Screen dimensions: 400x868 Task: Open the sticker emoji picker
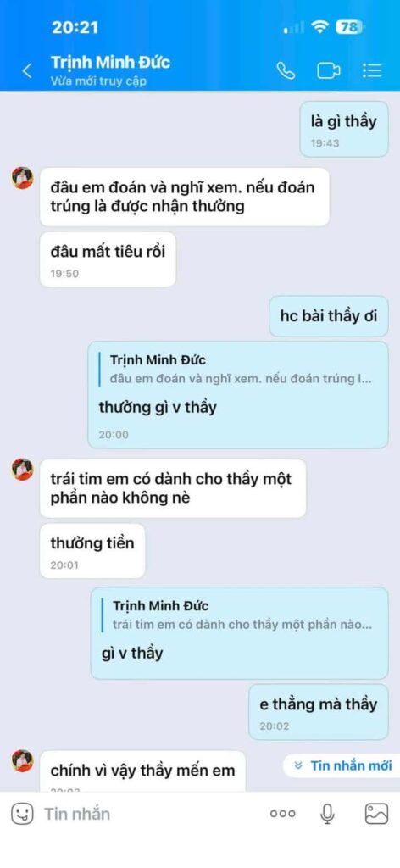[21, 813]
